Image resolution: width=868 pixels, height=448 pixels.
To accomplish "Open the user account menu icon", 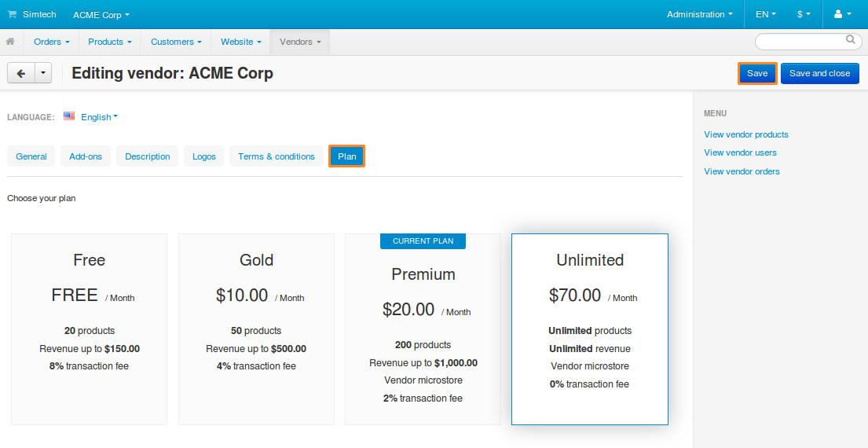I will tap(842, 14).
